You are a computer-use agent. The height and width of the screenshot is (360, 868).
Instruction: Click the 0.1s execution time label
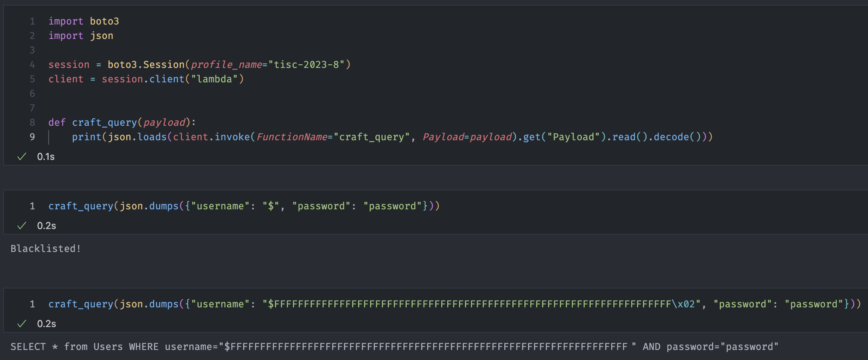46,157
